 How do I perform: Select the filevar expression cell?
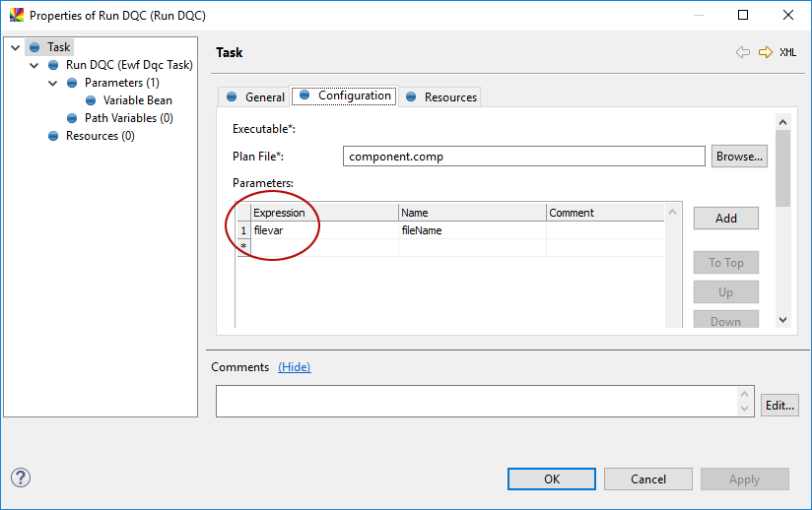pyautogui.click(x=323, y=230)
